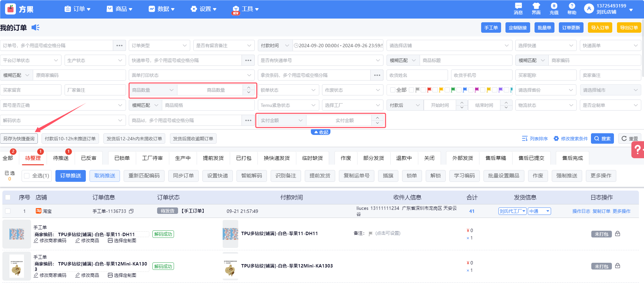644x283 pixels.
Task: Check the 全部 flags checkbox
Action: coord(393,90)
